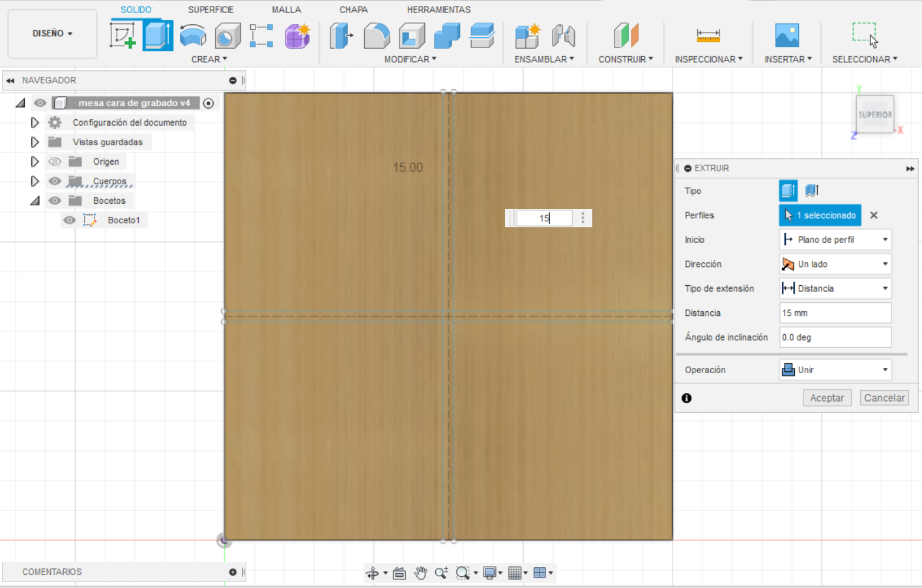The height and width of the screenshot is (588, 922).
Task: Open the CONSTRUIR menu
Action: coord(626,59)
